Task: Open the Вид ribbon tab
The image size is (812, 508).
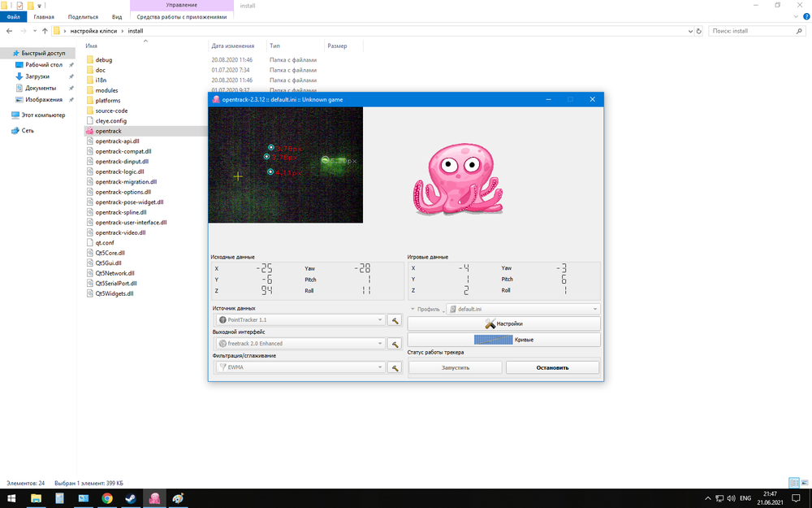Action: (x=117, y=16)
